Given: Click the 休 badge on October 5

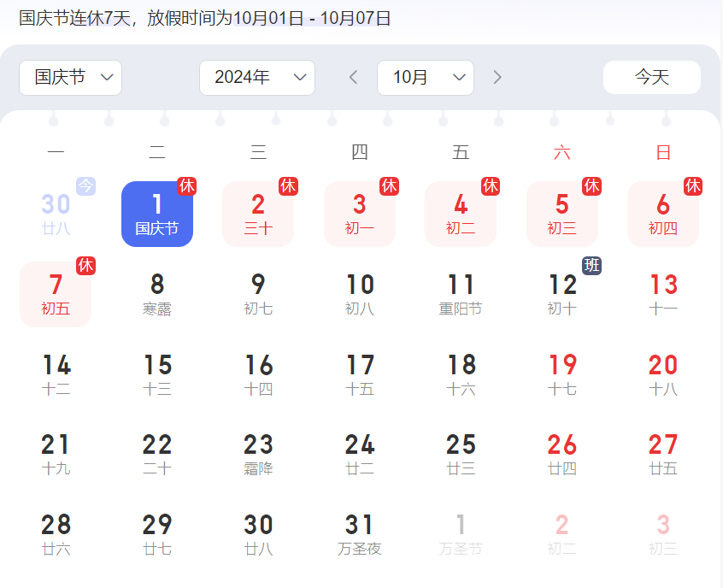Looking at the screenshot, I should pos(592,185).
